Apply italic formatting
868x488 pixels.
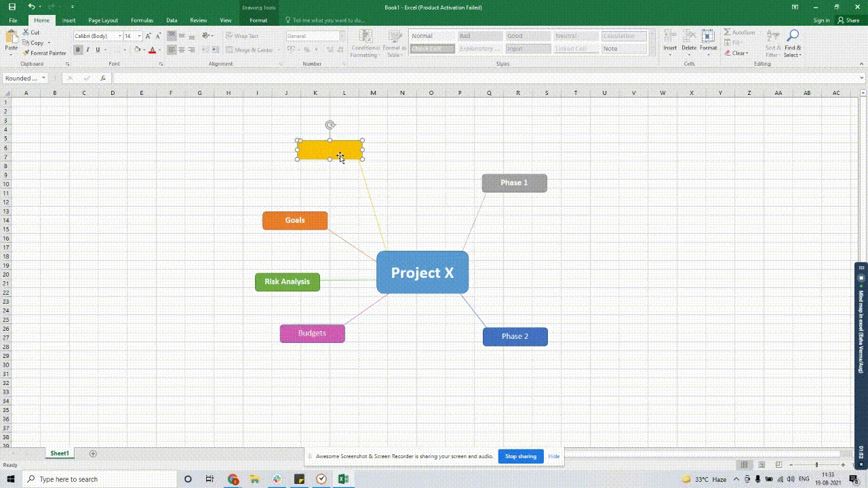coord(87,49)
